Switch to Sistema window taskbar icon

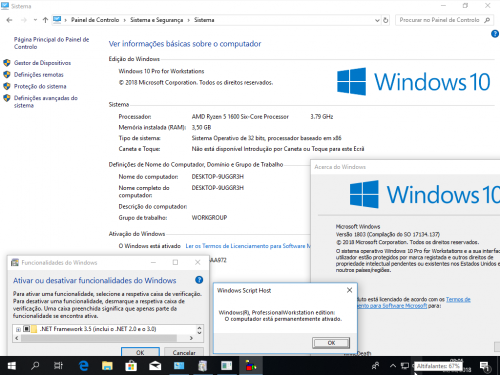(179, 366)
